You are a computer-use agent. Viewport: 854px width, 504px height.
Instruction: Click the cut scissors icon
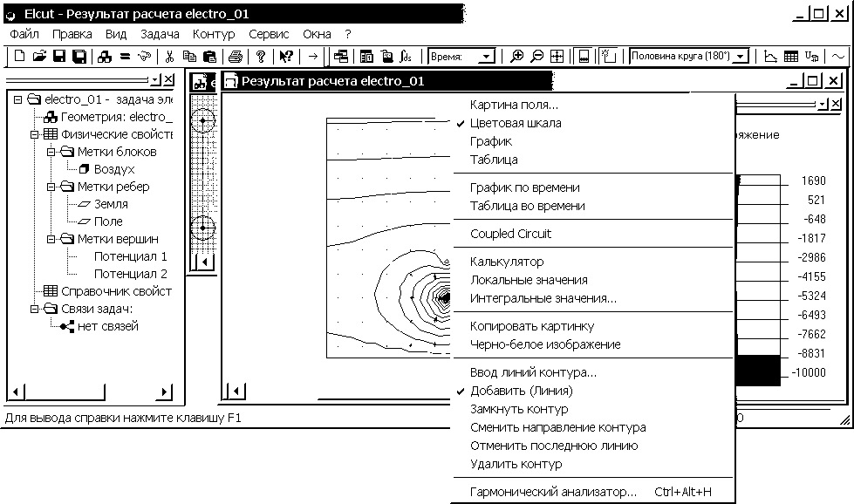169,56
